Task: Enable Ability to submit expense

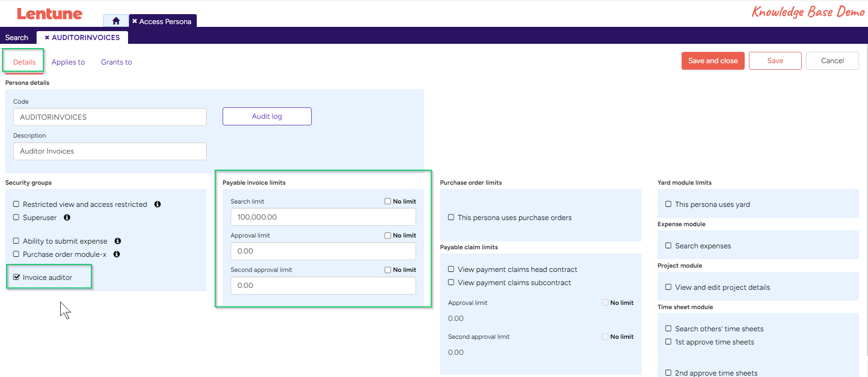Action: tap(16, 241)
